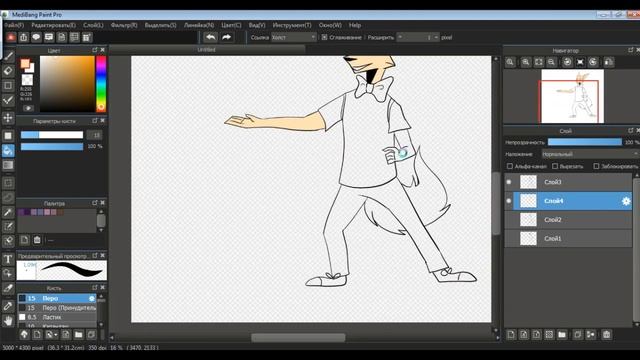Zoom out in the Navigator panel
Image resolution: width=640 pixels, height=360 pixels.
pos(551,62)
